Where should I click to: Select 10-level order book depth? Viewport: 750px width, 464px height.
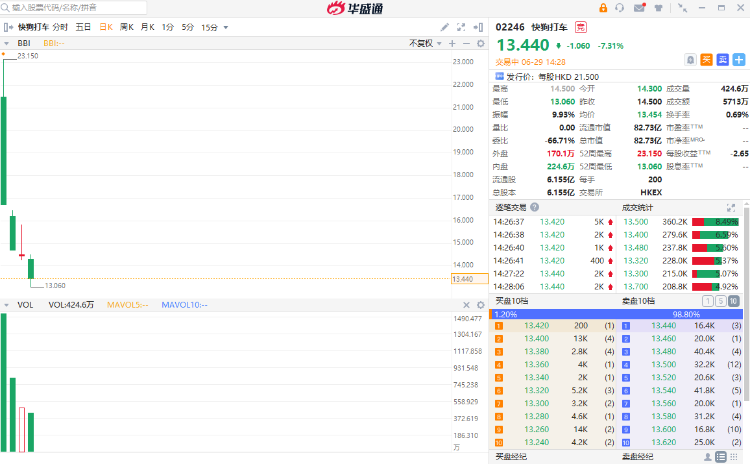click(733, 300)
